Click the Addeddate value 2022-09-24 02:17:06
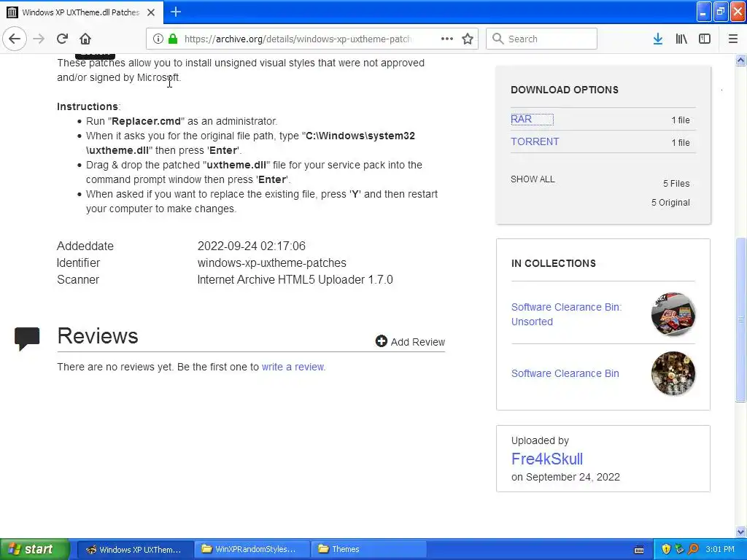Image resolution: width=747 pixels, height=560 pixels. pos(252,246)
